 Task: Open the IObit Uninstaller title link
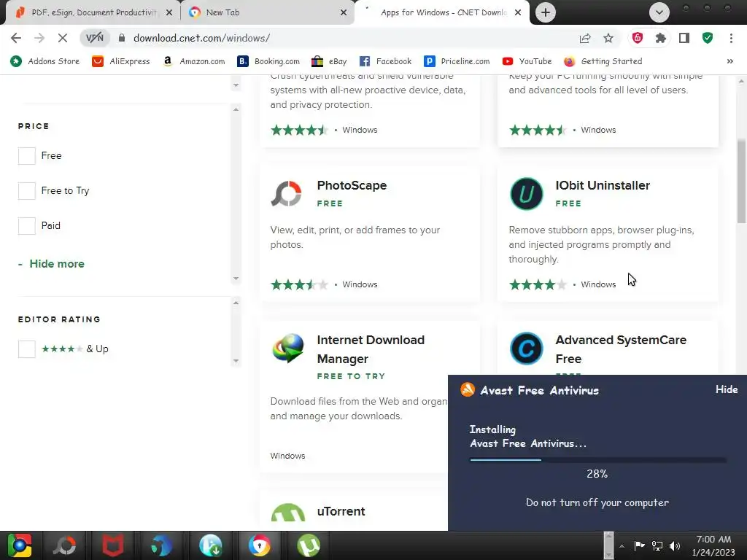tap(602, 185)
